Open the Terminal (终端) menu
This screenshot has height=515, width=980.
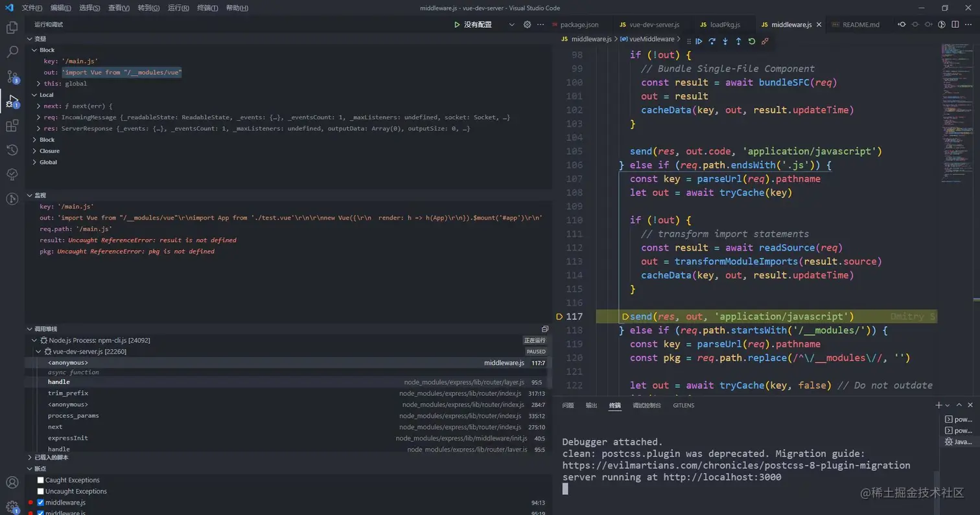pyautogui.click(x=207, y=8)
